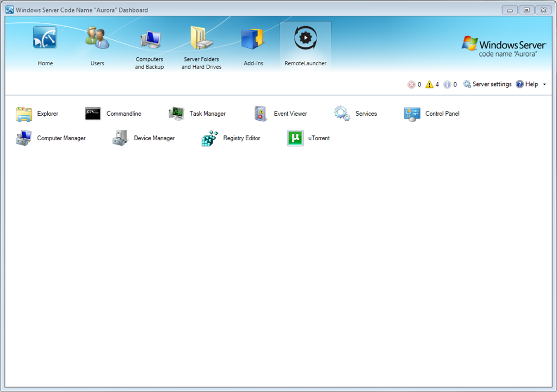Viewport: 557px width, 392px height.
Task: Click the yellow warning alerts icon
Action: click(429, 84)
